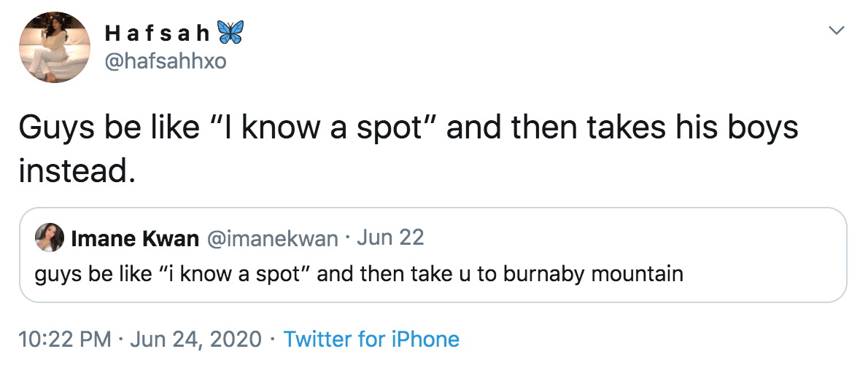Image resolution: width=868 pixels, height=373 pixels.
Task: Open the tweet options chevron menu
Action: (837, 31)
